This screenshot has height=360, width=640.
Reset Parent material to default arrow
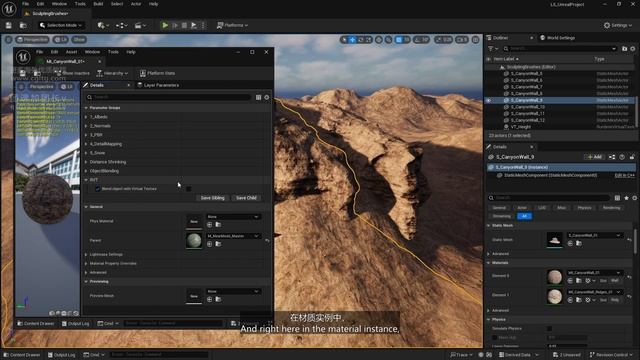(267, 241)
